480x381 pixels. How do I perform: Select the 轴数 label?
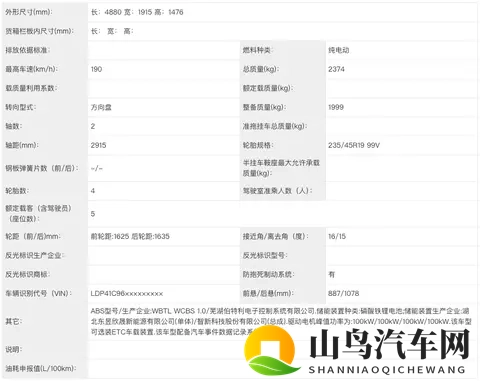click(14, 126)
